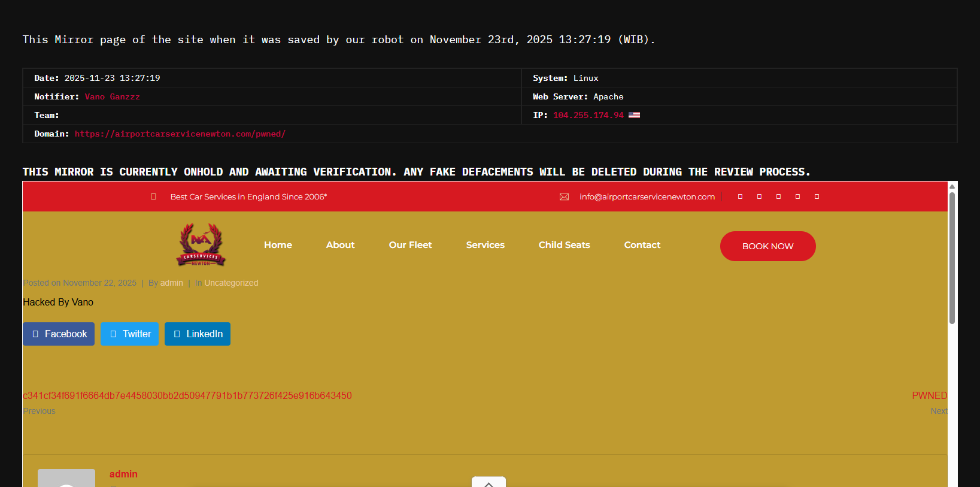Open the PWNED next post link

click(929, 395)
